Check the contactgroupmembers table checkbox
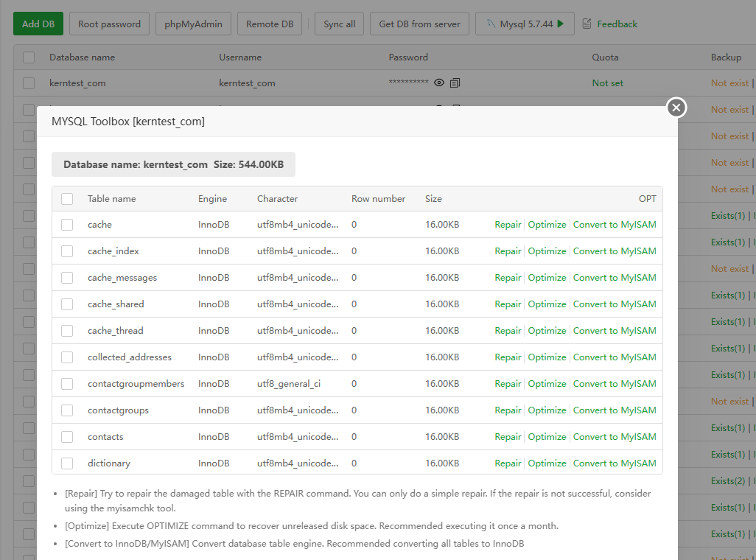 point(67,384)
